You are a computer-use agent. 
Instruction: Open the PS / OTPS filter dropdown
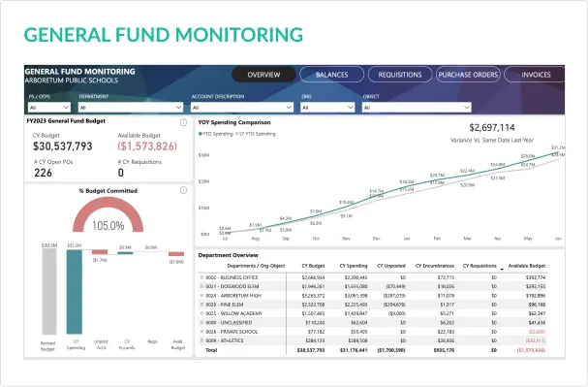pos(49,108)
